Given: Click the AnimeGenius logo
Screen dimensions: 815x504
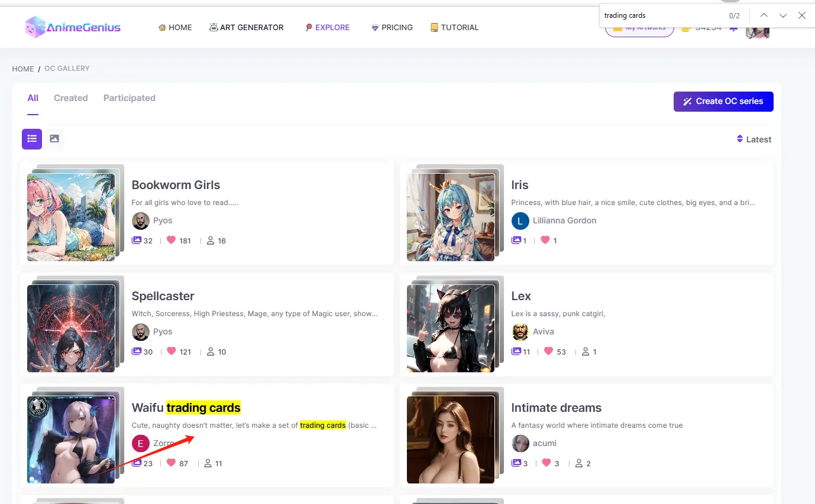Looking at the screenshot, I should (x=73, y=27).
